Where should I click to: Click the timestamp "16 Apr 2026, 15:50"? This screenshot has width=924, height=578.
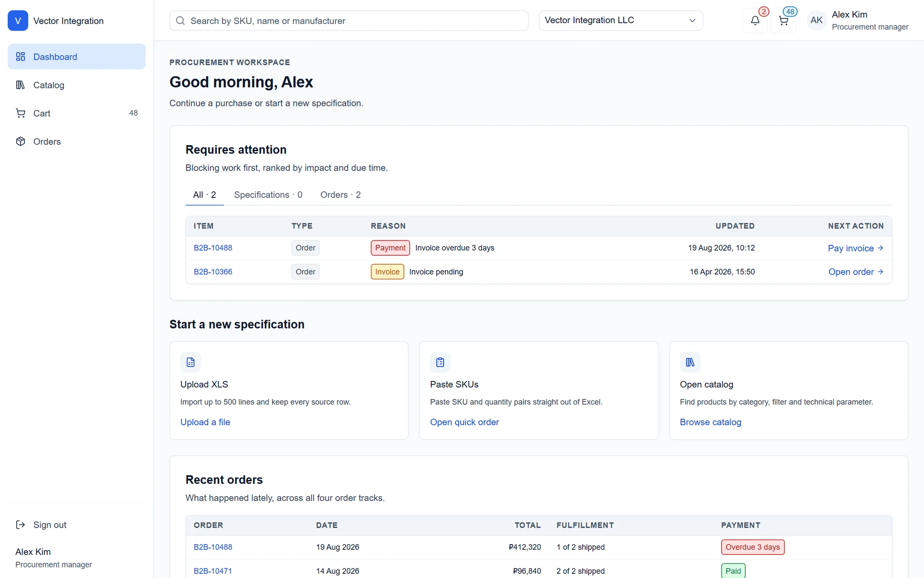click(x=722, y=272)
